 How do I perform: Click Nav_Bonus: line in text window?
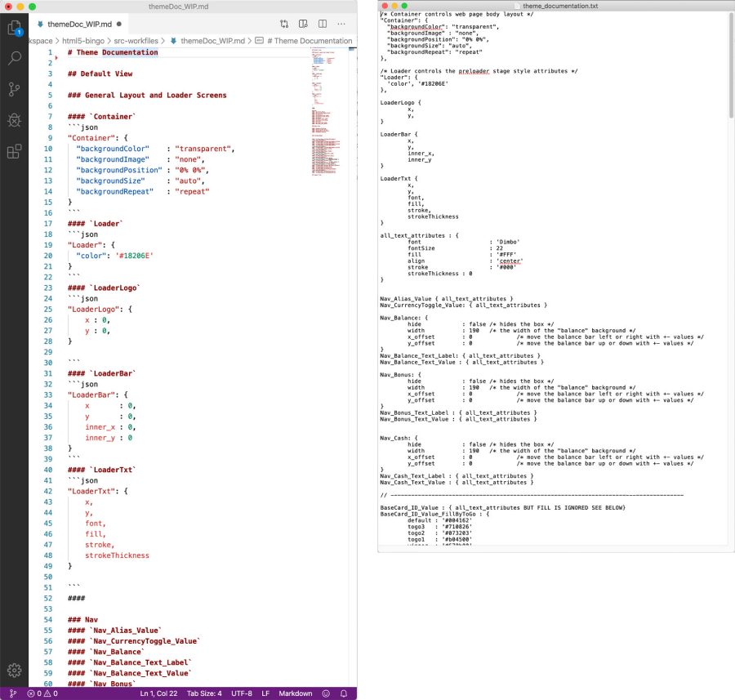pyautogui.click(x=401, y=375)
